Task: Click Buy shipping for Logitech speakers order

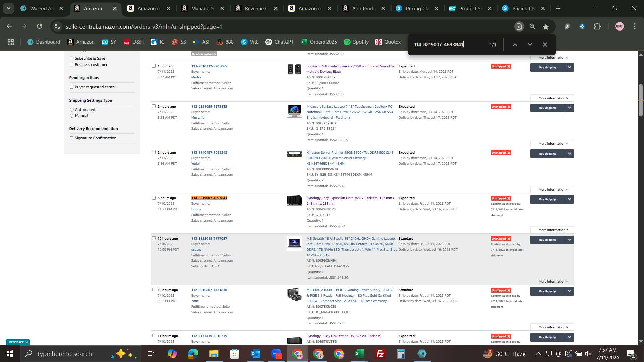Action: pos(547,67)
